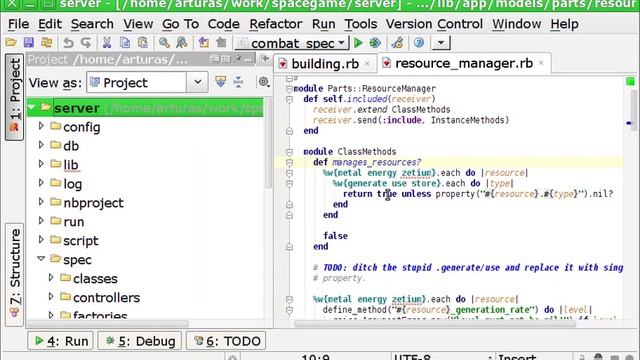This screenshot has height=360, width=640.
Task: Click the grayed Forward navigation icon
Action: coord(221,43)
